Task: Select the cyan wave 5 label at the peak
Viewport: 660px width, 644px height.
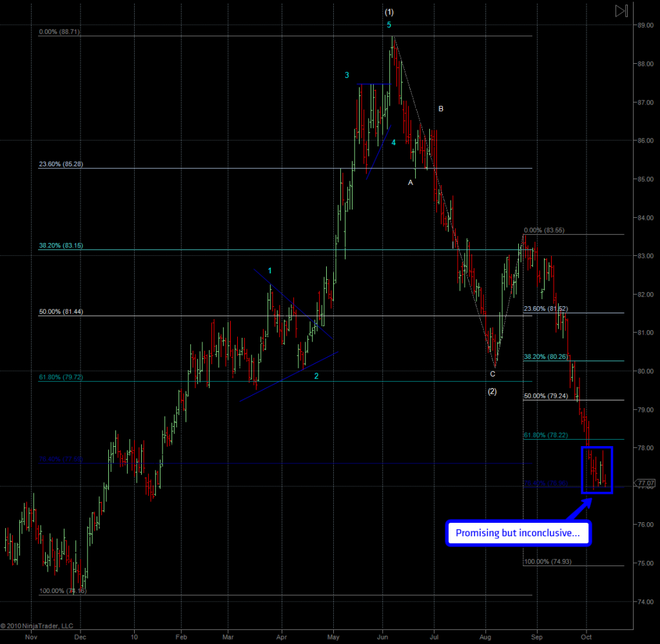Action: click(x=389, y=25)
